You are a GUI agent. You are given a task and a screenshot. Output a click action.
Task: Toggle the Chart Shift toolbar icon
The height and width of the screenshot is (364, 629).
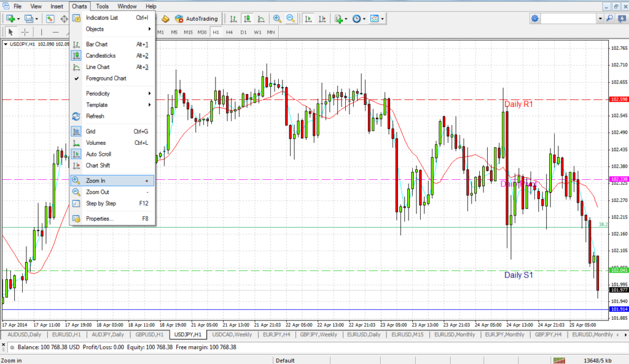(x=322, y=18)
